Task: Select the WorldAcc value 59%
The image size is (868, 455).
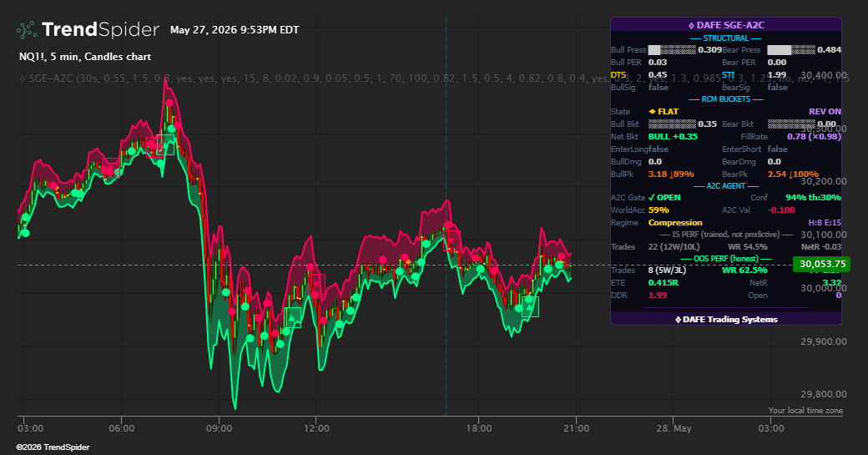Action: (659, 210)
